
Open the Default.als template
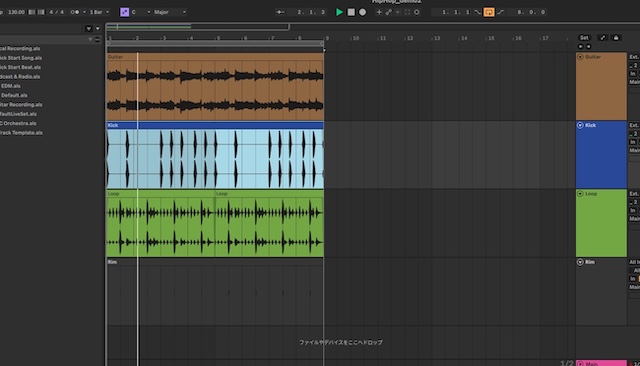tap(14, 95)
